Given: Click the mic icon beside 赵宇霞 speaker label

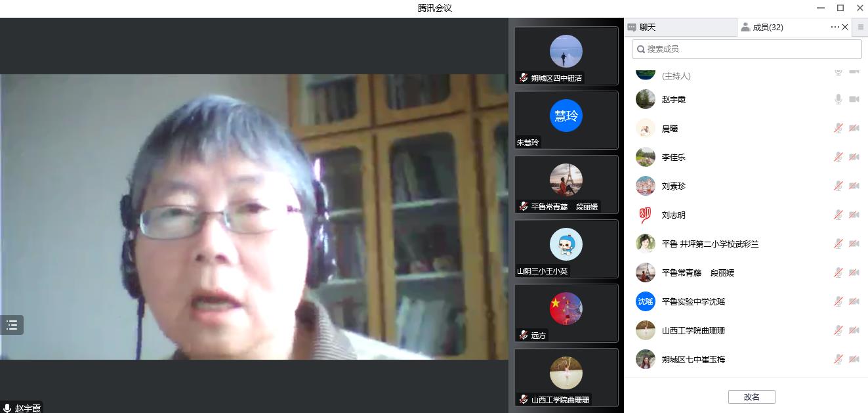Looking at the screenshot, I should coord(7,408).
